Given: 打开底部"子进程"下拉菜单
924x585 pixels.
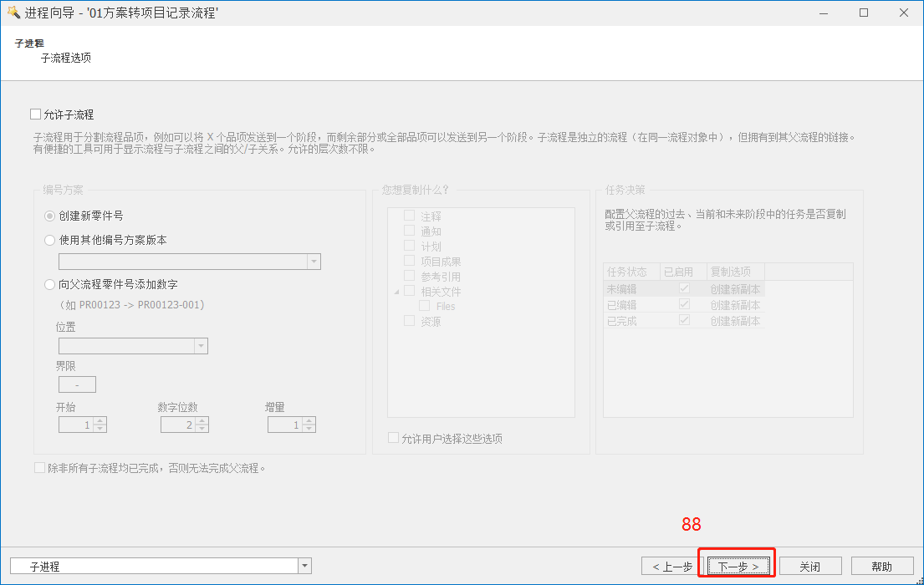Looking at the screenshot, I should (304, 566).
